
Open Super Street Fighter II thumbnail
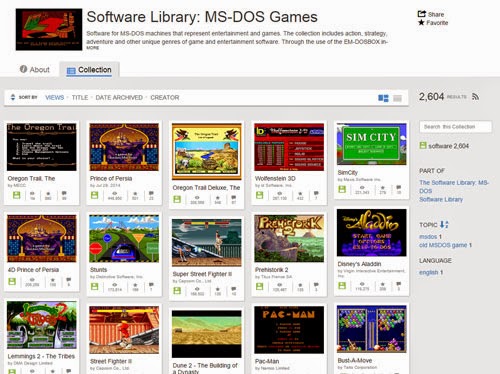tap(207, 243)
